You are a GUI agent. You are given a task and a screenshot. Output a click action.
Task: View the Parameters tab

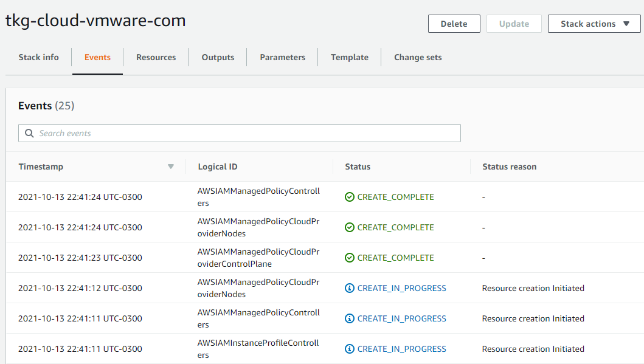[x=283, y=58]
